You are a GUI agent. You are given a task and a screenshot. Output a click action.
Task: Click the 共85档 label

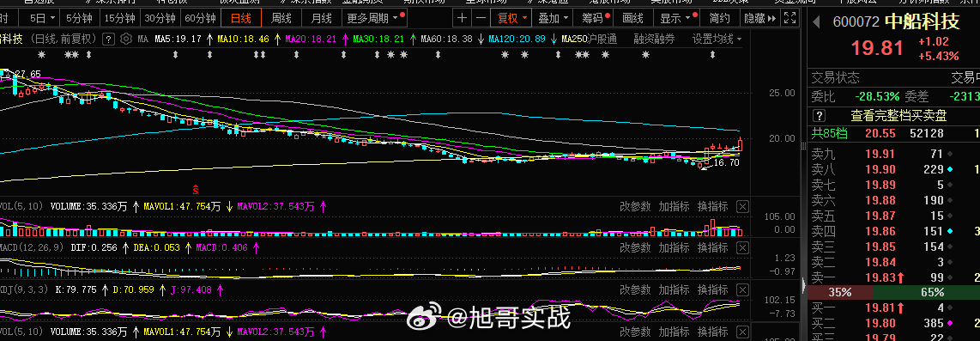click(x=829, y=133)
